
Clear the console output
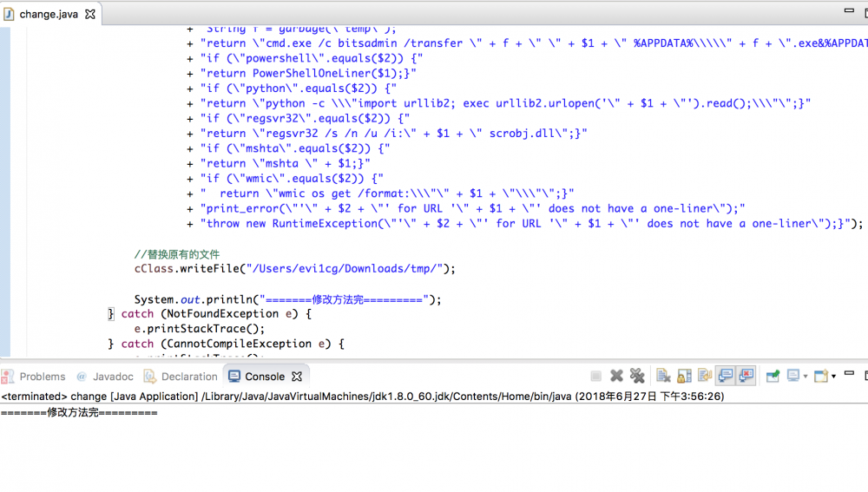663,377
